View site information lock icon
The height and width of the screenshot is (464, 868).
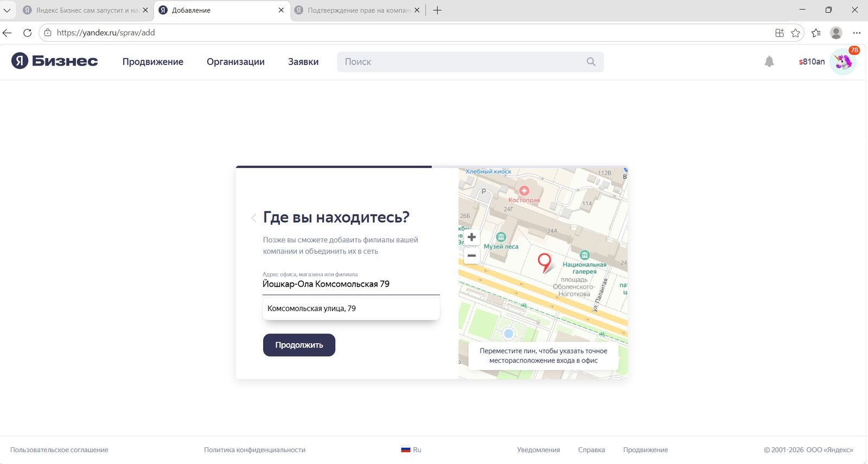click(x=48, y=33)
